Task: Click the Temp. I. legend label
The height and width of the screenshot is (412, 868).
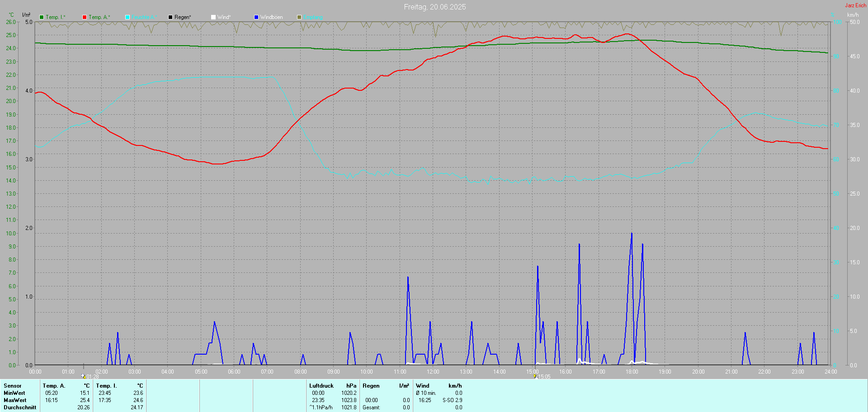Action: point(55,17)
